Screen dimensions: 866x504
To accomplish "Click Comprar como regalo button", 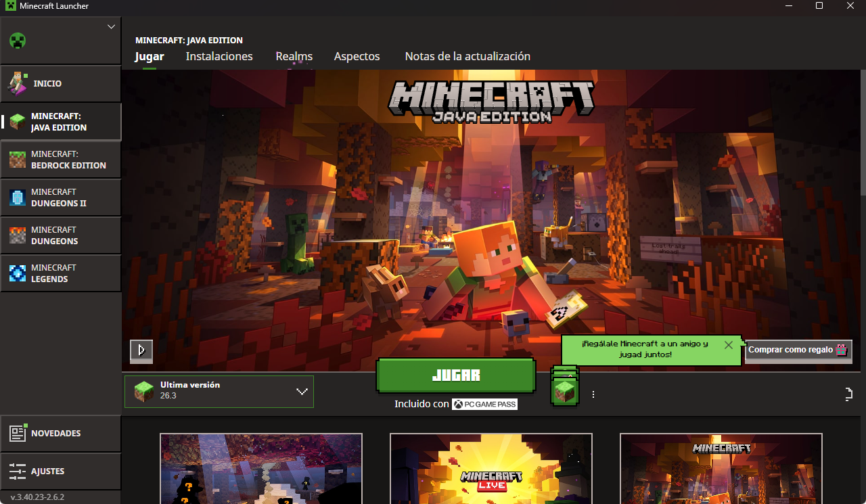I will coord(798,350).
